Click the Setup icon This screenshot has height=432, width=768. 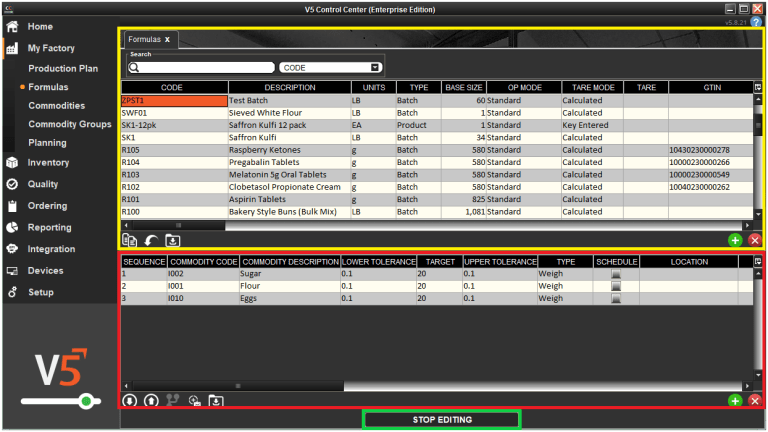(x=12, y=292)
